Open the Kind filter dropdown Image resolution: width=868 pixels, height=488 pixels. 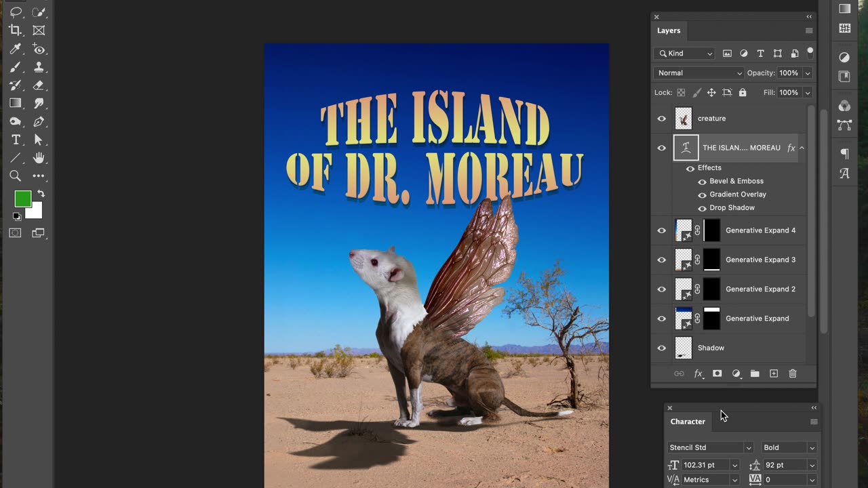pos(685,54)
